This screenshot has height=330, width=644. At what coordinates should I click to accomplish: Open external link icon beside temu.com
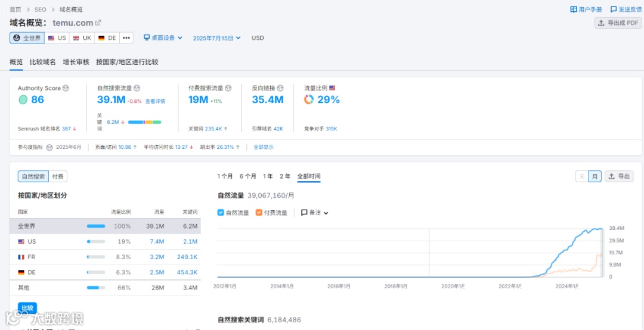pyautogui.click(x=98, y=23)
